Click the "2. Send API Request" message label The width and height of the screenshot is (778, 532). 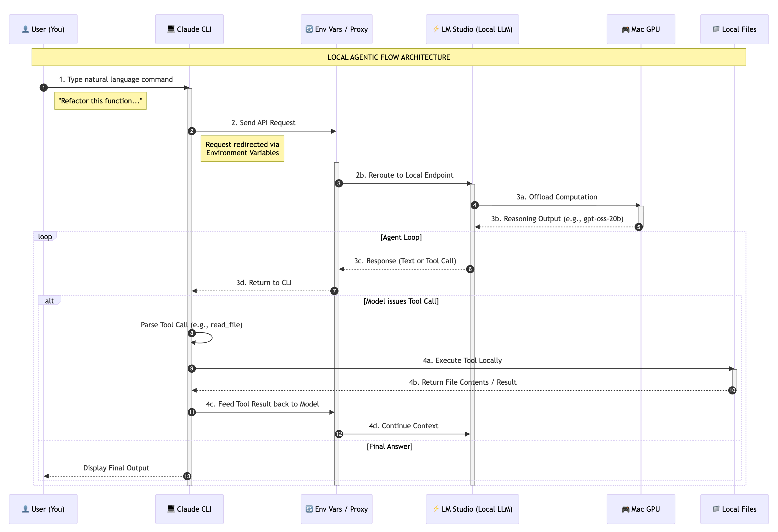[263, 123]
